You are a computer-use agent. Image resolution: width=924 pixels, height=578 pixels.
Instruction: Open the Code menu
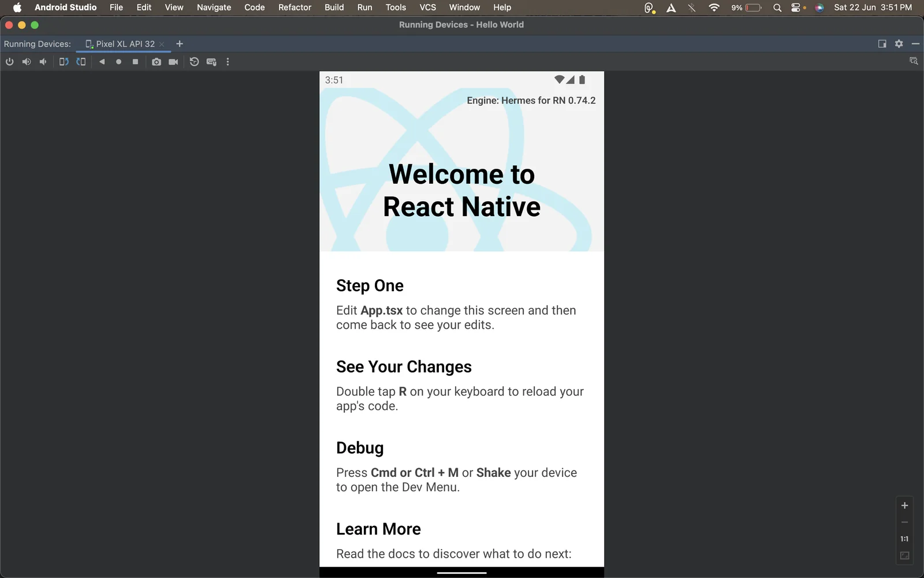coord(254,8)
